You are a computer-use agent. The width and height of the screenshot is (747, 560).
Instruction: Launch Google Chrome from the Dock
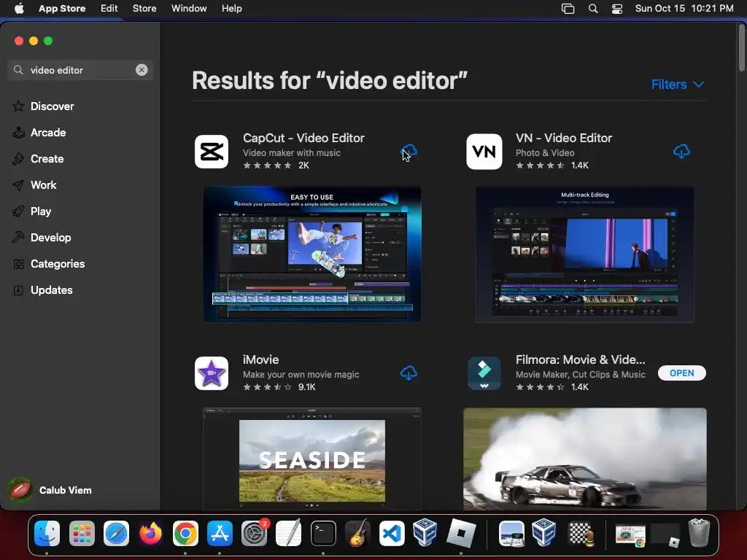[x=185, y=533]
